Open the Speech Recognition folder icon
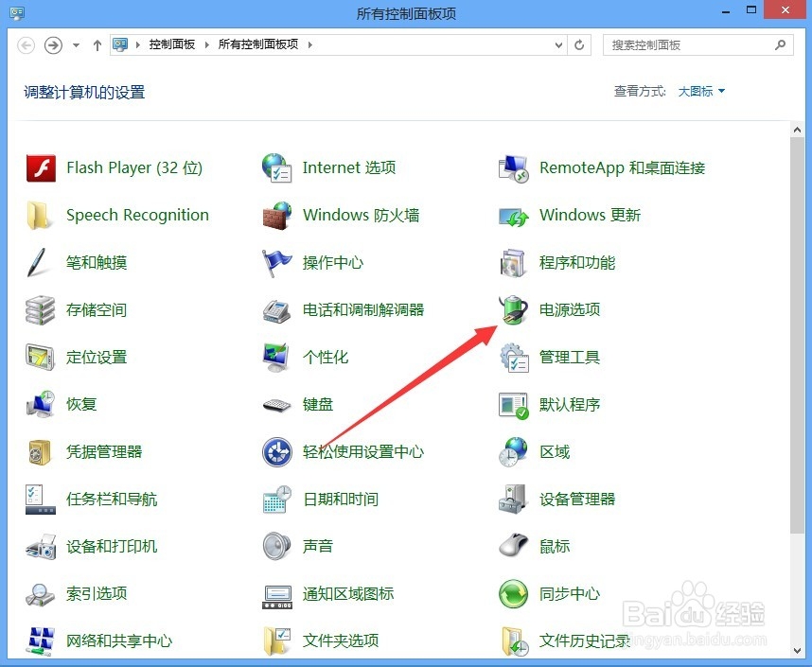812x667 pixels. tap(41, 215)
